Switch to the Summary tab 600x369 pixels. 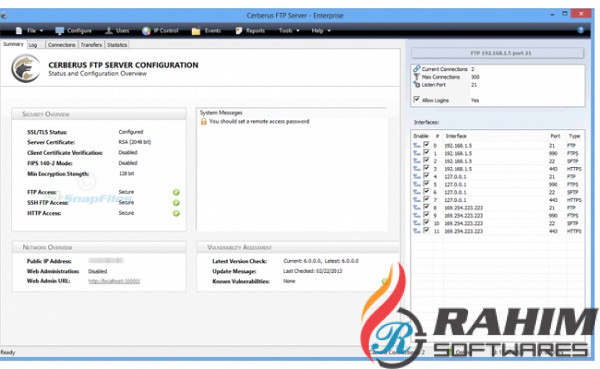point(13,44)
